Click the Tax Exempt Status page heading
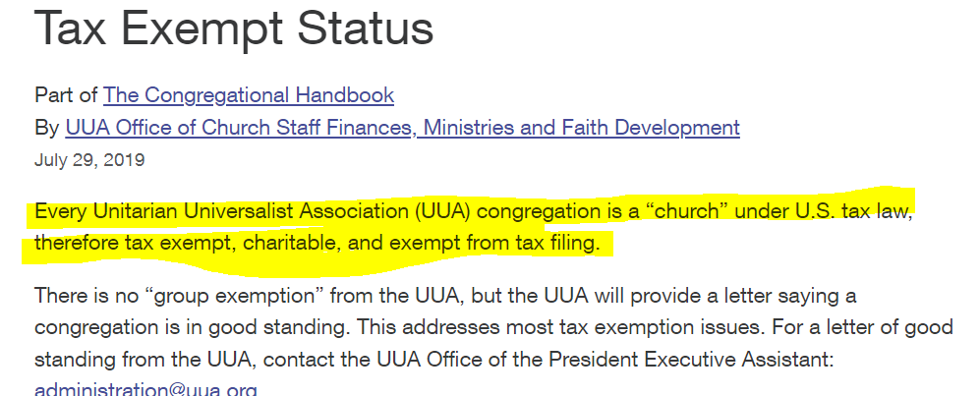Screen dimensions: 980x396 point(234,28)
